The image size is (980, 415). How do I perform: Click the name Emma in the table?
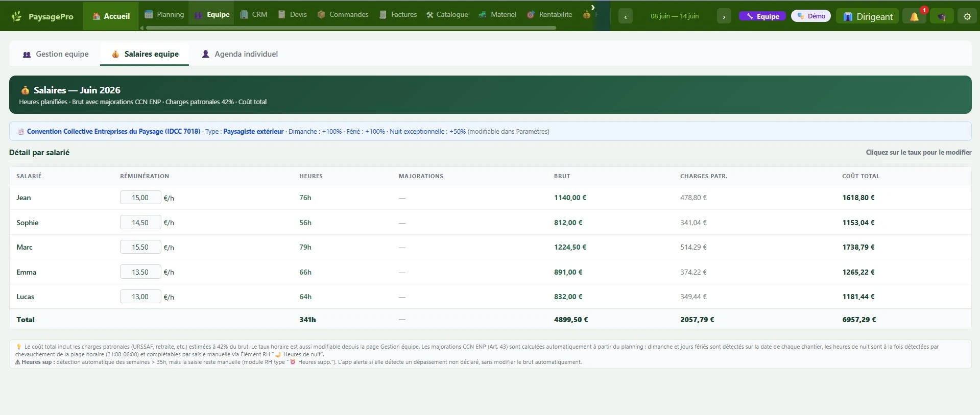coord(27,272)
